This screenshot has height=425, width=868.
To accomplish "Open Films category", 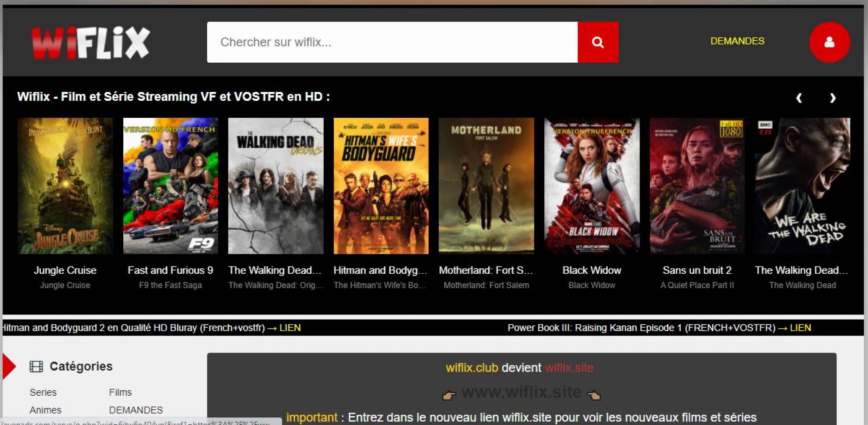I will 120,392.
